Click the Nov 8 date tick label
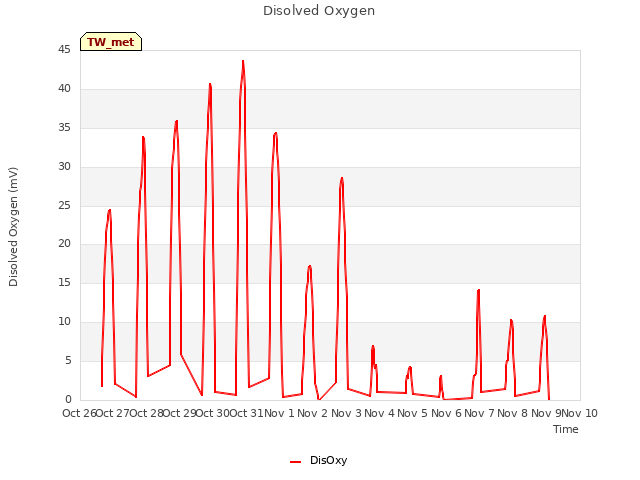Image resolution: width=640 pixels, height=480 pixels. [x=513, y=413]
